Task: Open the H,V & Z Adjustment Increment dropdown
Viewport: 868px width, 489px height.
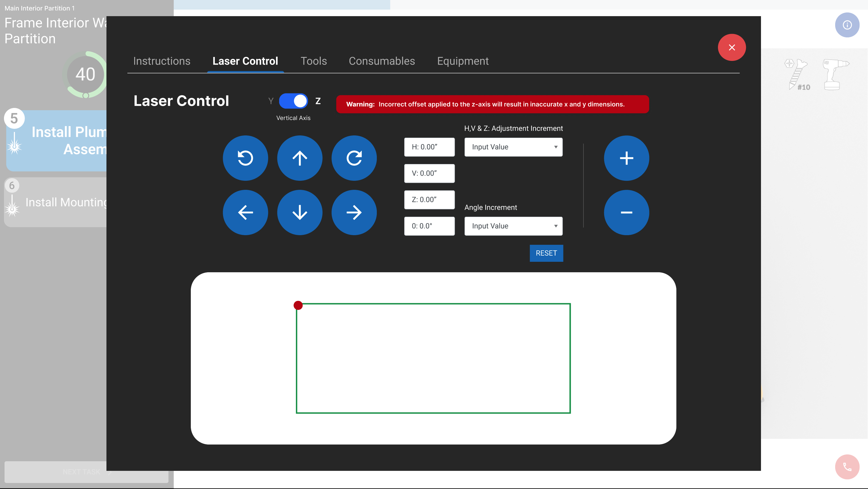Action: (513, 147)
